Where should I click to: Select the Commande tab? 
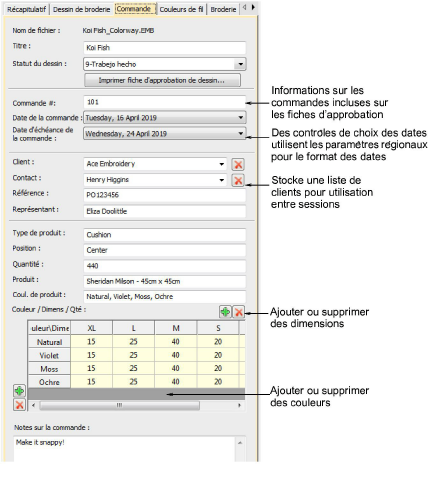click(135, 9)
